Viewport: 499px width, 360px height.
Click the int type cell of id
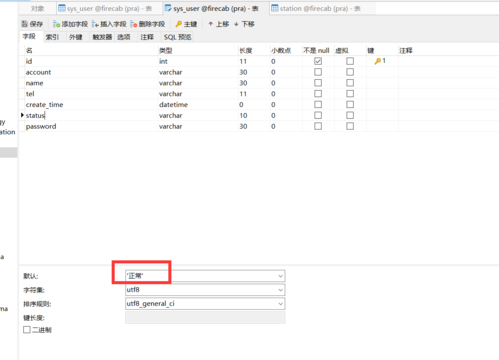click(x=198, y=61)
